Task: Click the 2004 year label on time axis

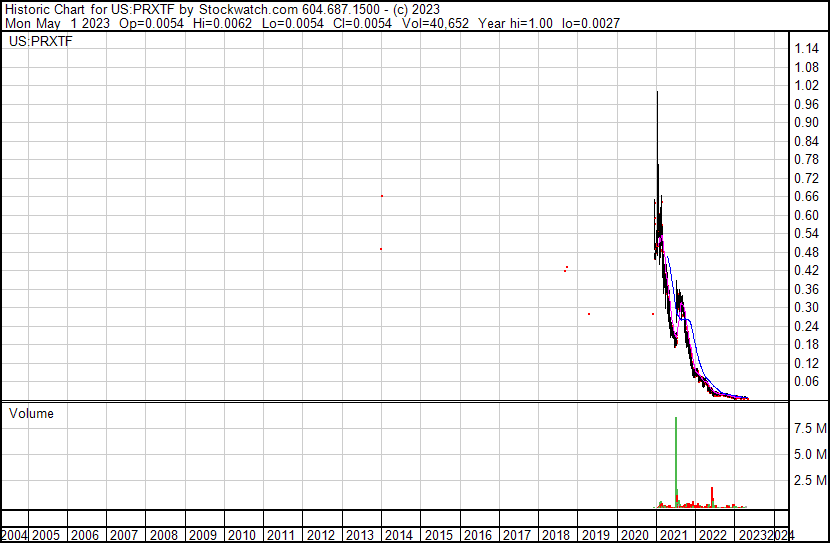Action: [14, 535]
